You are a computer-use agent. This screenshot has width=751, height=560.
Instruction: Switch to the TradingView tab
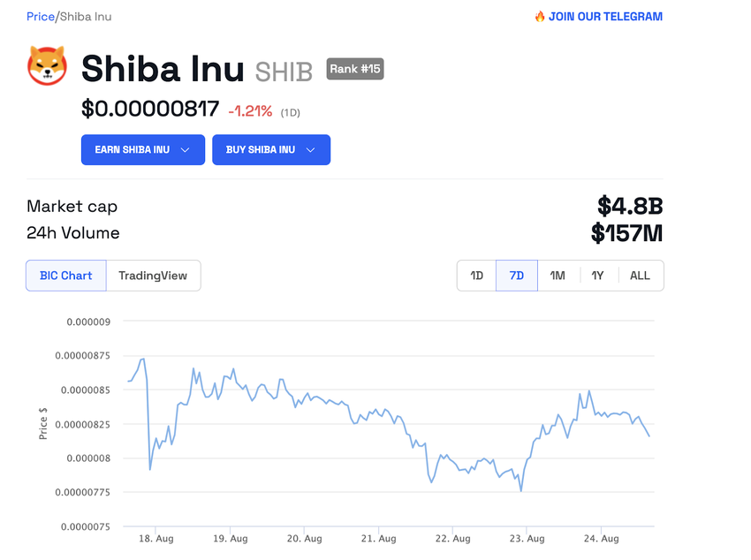click(x=153, y=276)
